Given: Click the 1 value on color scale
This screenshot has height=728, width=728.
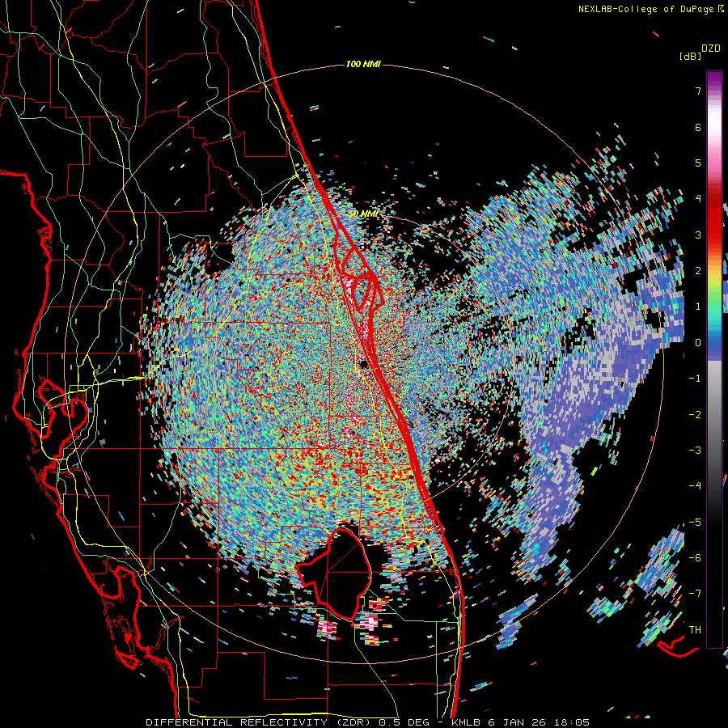Looking at the screenshot, I should tap(698, 307).
